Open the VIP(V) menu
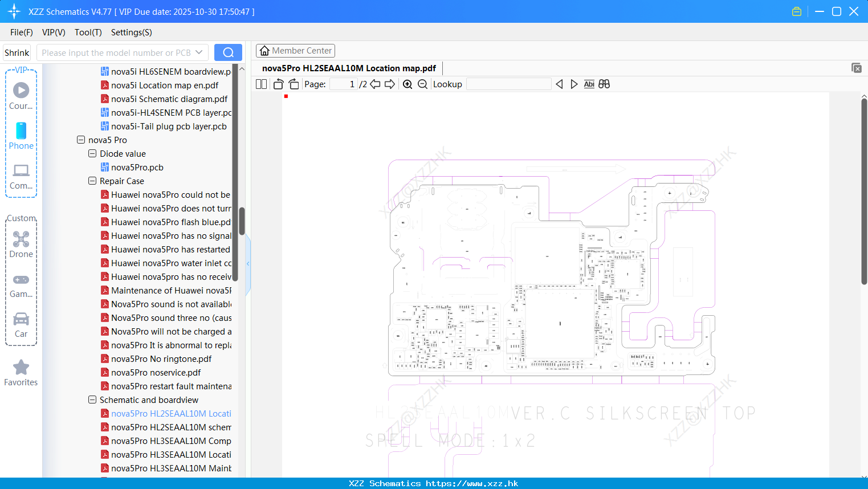 pyautogui.click(x=54, y=32)
